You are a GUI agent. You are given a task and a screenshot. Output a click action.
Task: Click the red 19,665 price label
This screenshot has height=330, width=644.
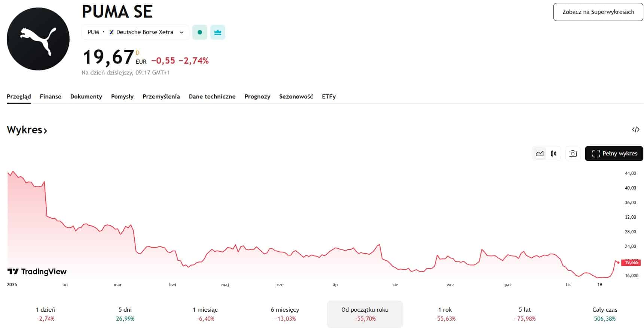pos(631,263)
